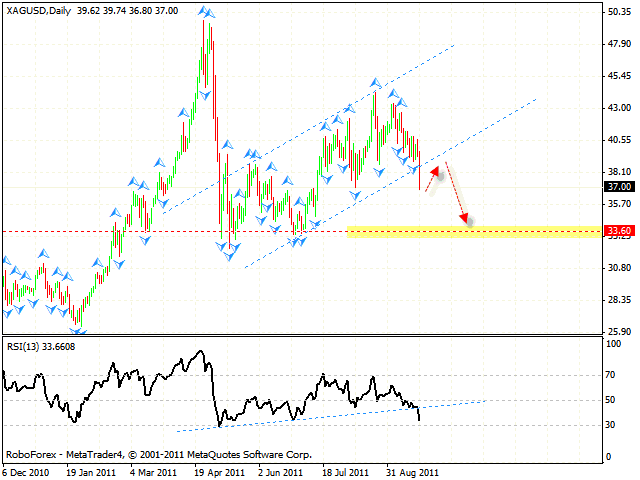Click the 6 Dec 2010 date label
This screenshot has height=480, width=640.
(x=27, y=470)
